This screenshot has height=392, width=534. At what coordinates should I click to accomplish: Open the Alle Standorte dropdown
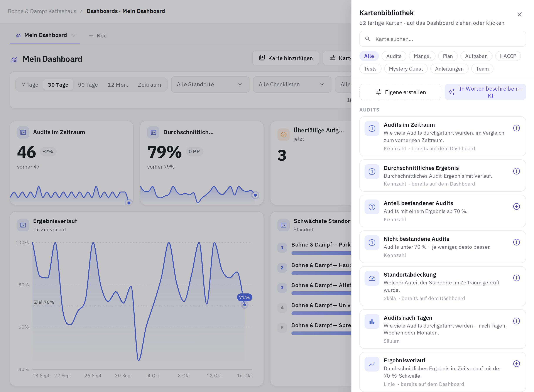click(210, 84)
